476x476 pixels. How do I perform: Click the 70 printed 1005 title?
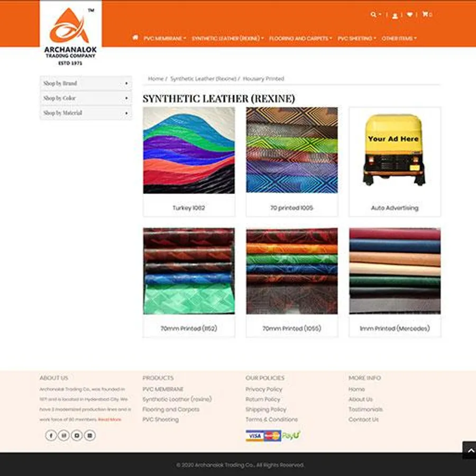click(x=292, y=208)
